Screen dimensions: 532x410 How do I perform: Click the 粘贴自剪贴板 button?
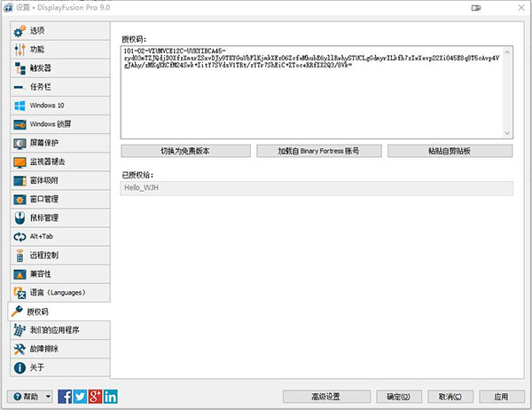450,151
